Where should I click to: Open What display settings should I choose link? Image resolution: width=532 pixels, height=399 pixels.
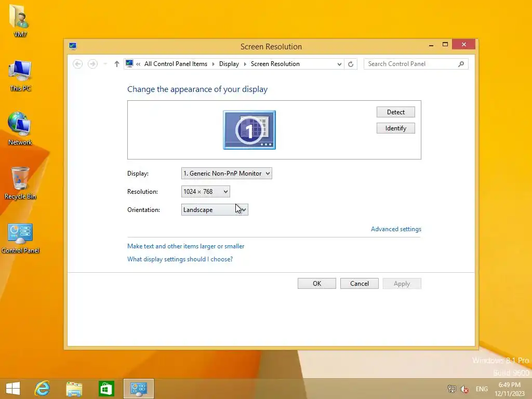[180, 259]
